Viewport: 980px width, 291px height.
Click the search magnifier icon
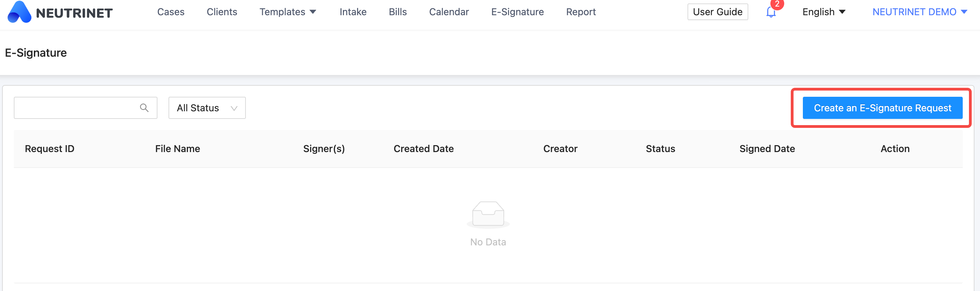[x=144, y=108]
